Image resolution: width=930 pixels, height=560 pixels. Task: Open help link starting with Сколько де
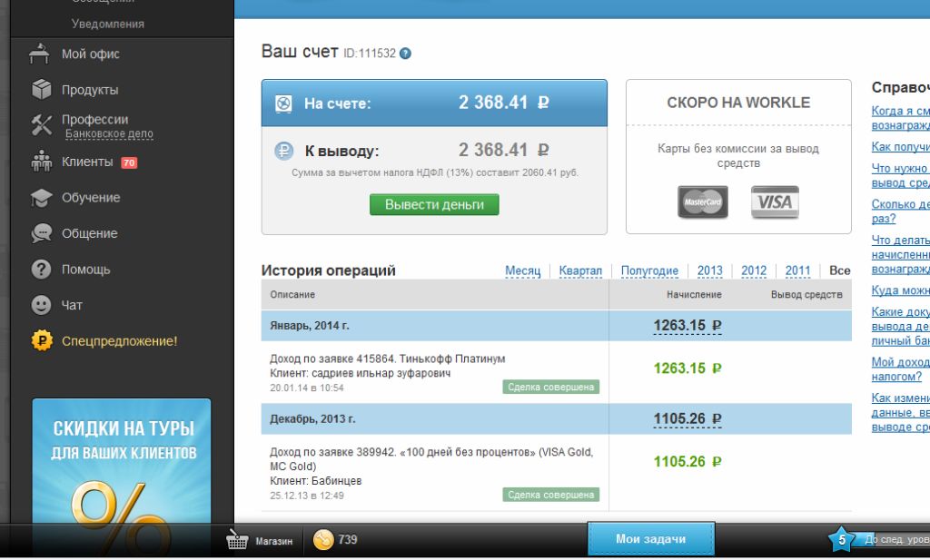point(900,211)
